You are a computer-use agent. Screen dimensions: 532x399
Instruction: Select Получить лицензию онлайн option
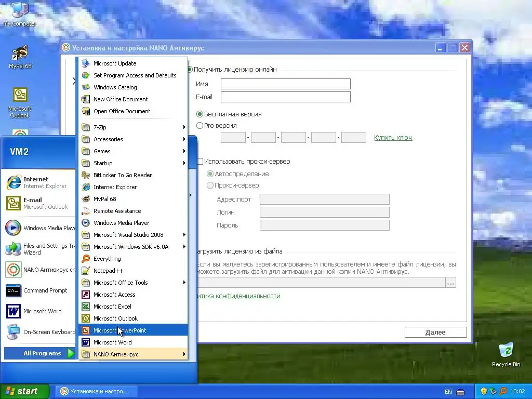click(x=190, y=69)
